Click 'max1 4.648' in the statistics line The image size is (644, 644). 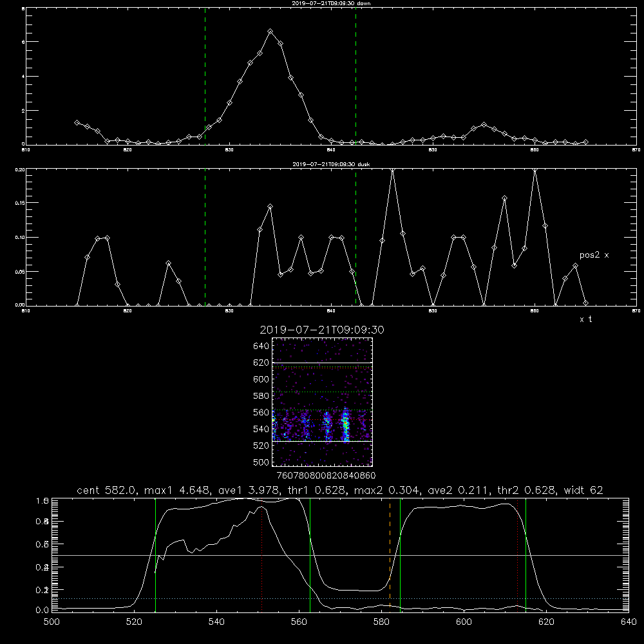click(x=175, y=490)
